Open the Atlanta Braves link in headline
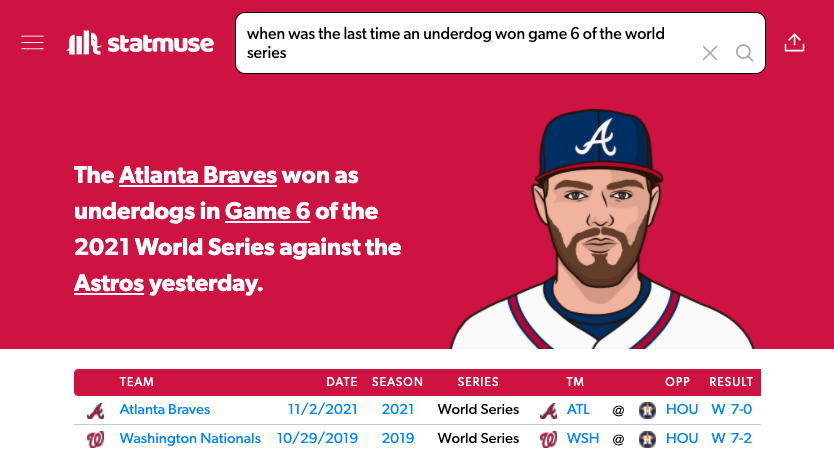 click(x=198, y=175)
